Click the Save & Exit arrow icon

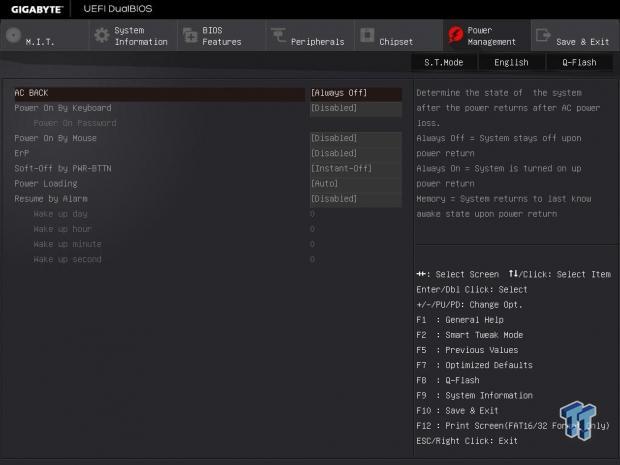543,36
